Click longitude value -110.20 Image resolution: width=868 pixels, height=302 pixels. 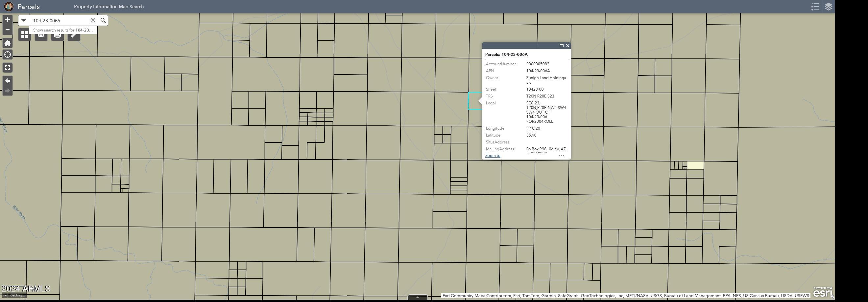pos(533,128)
